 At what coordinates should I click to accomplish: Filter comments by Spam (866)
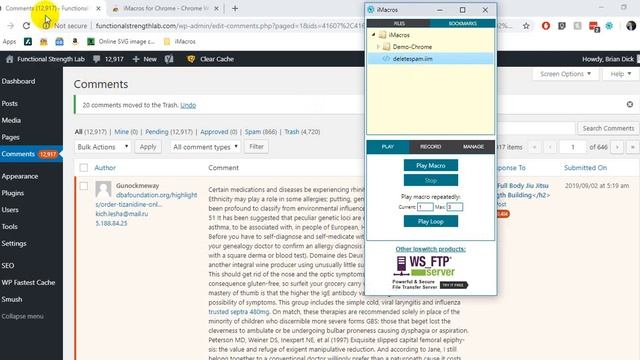(261, 132)
